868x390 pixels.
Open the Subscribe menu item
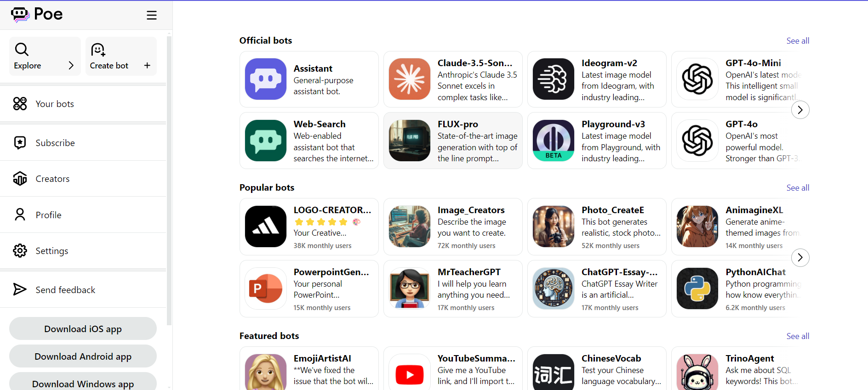83,143
